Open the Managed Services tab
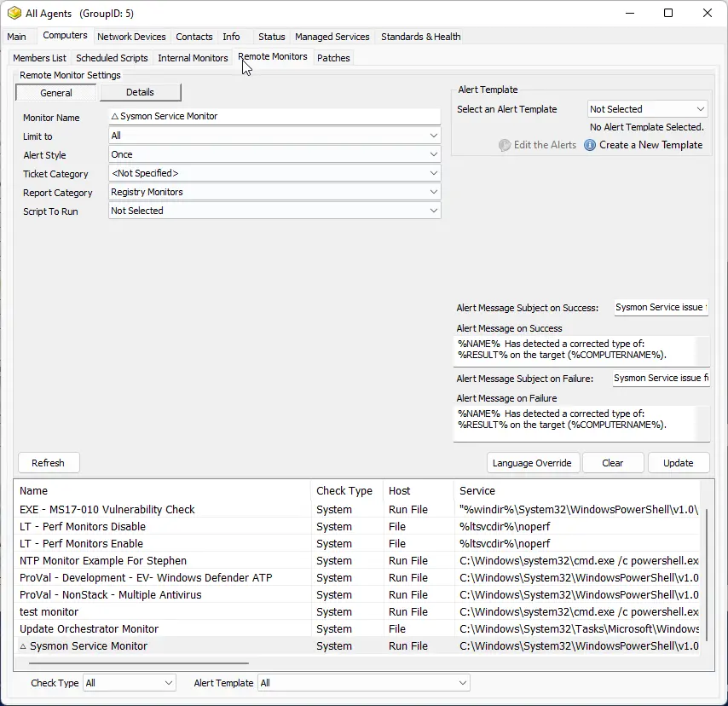728x706 pixels. point(332,37)
